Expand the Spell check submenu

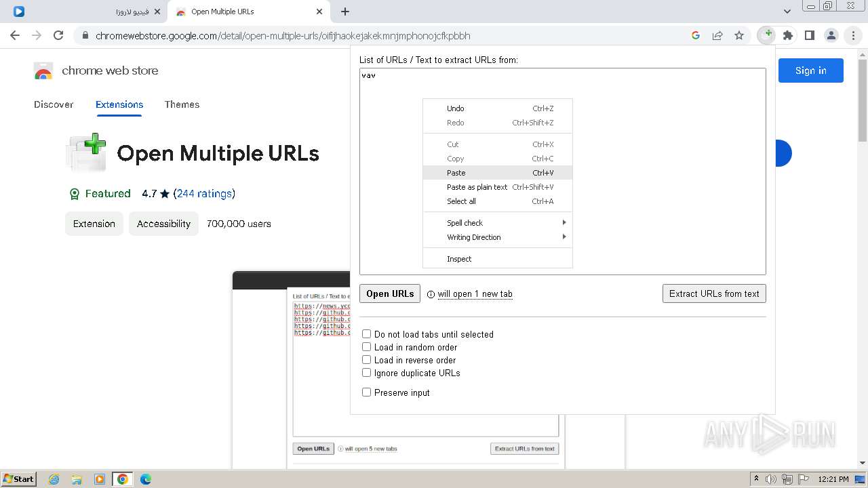pyautogui.click(x=498, y=223)
